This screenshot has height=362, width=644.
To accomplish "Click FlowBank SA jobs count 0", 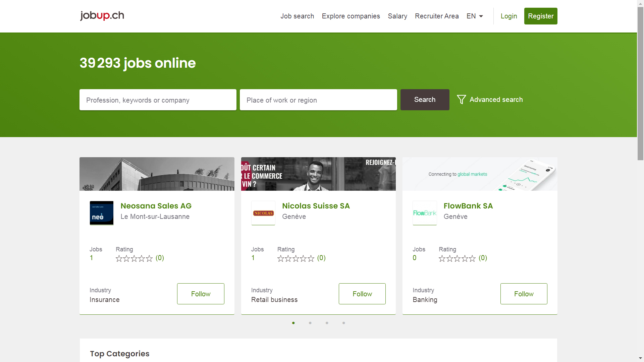I will (415, 258).
